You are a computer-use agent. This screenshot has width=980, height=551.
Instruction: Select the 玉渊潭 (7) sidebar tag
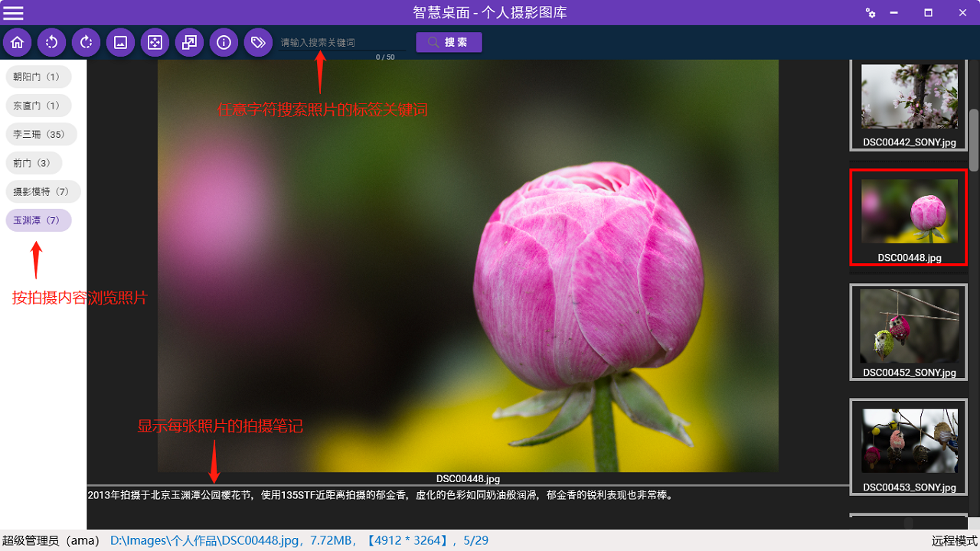(38, 220)
